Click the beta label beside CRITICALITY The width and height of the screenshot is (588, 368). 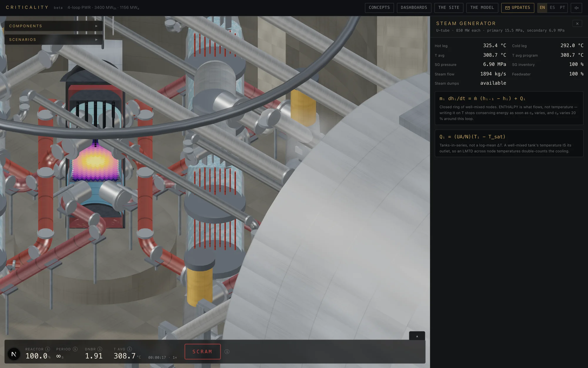[x=58, y=8]
